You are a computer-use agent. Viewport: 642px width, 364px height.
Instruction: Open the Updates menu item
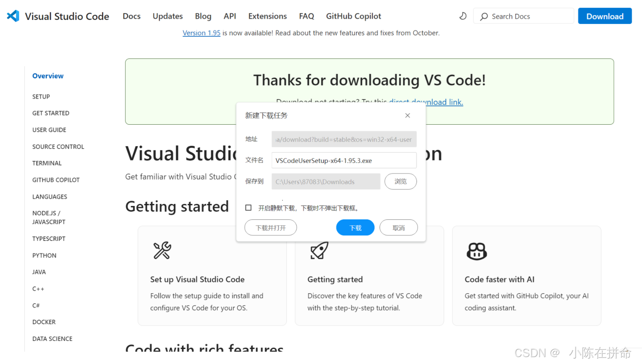click(x=167, y=16)
